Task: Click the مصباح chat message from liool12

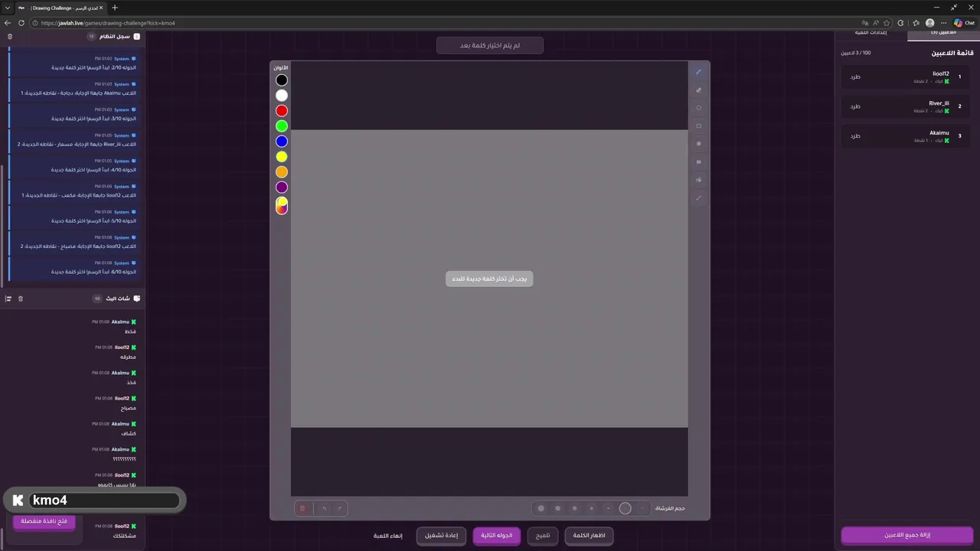Action: pos(128,408)
